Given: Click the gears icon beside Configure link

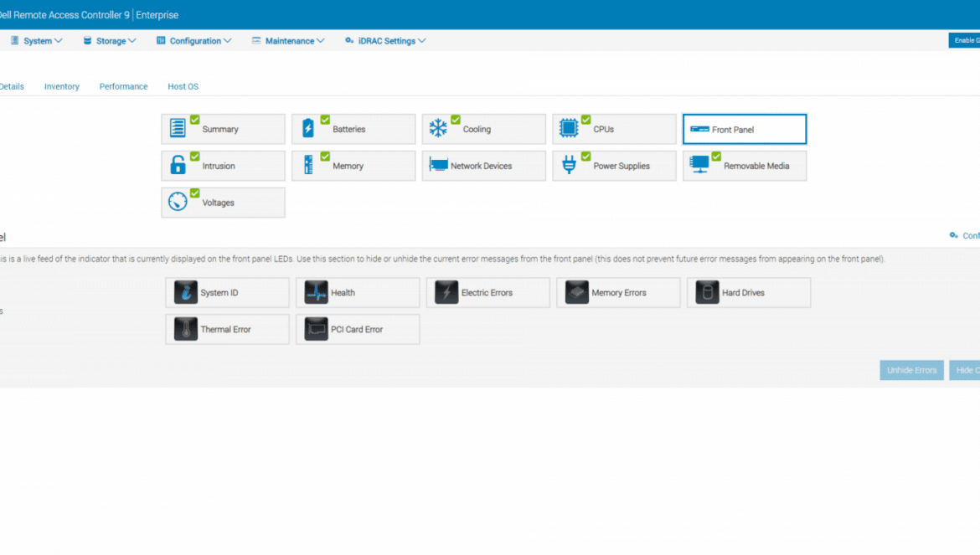Looking at the screenshot, I should (954, 235).
